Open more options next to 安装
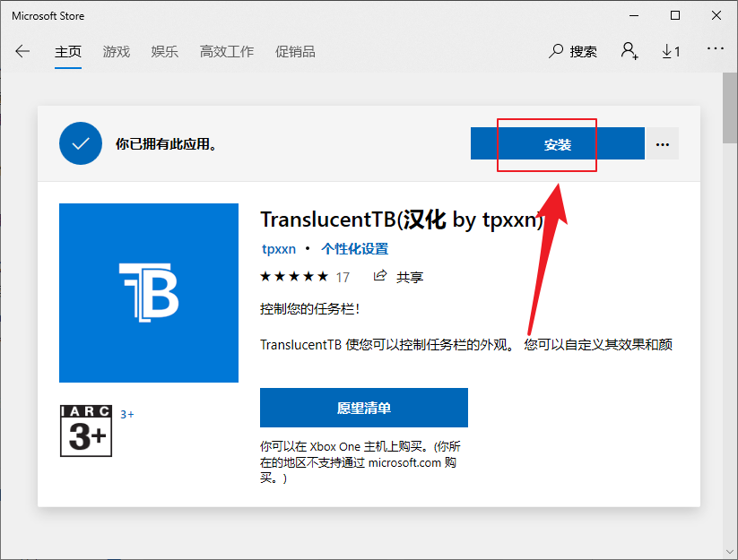The image size is (738, 560). click(x=662, y=143)
